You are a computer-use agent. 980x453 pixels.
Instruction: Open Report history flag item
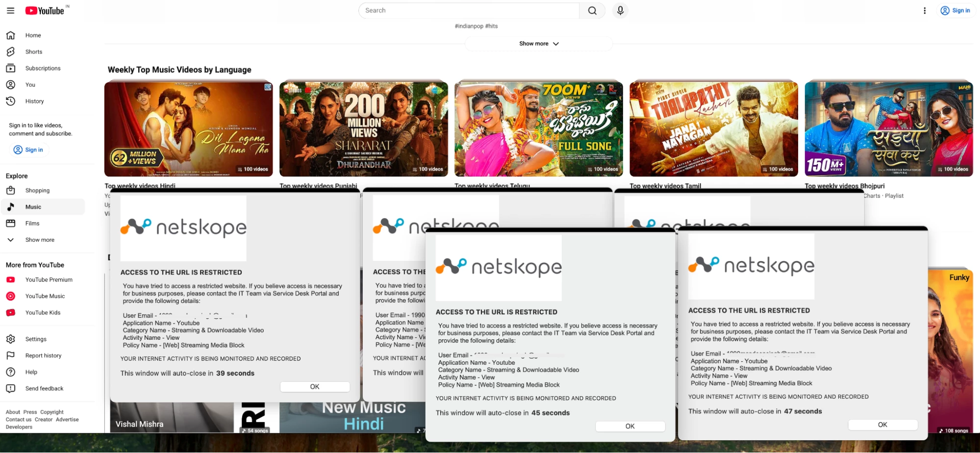pyautogui.click(x=43, y=355)
